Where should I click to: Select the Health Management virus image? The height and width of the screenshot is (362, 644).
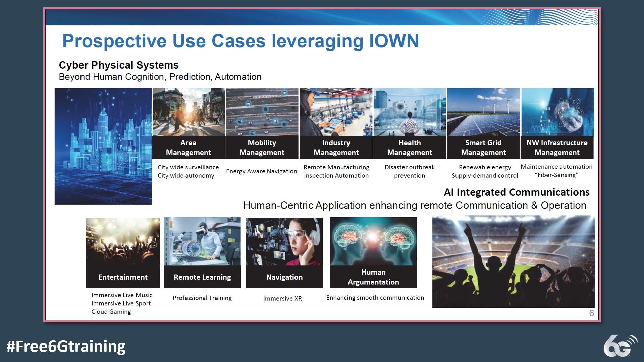[410, 112]
